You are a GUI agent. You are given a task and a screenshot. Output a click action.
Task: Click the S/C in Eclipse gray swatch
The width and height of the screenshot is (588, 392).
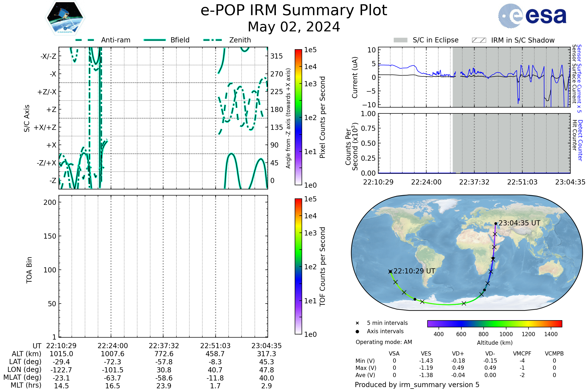coord(400,40)
